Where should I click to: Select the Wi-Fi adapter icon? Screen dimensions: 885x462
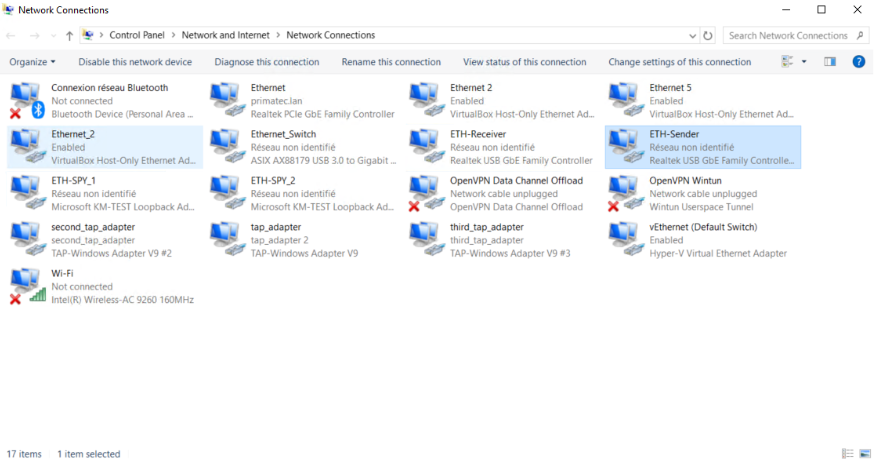click(x=28, y=286)
